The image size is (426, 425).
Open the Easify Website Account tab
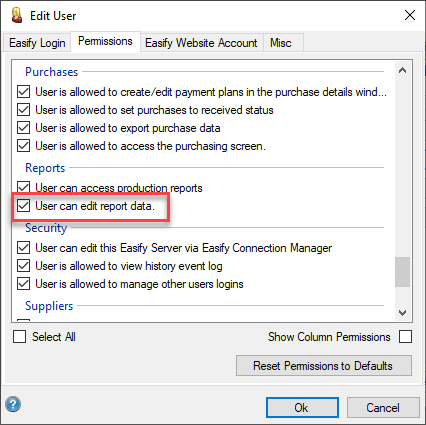[x=201, y=43]
